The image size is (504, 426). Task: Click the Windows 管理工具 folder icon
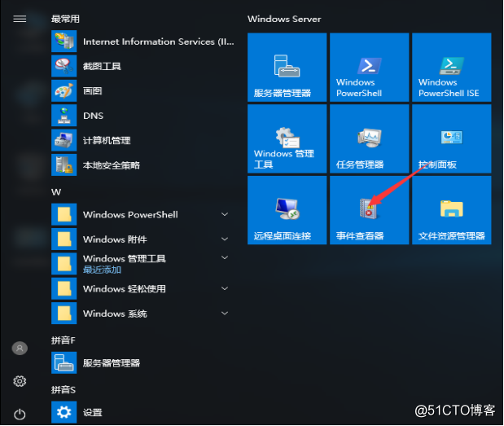click(64, 264)
